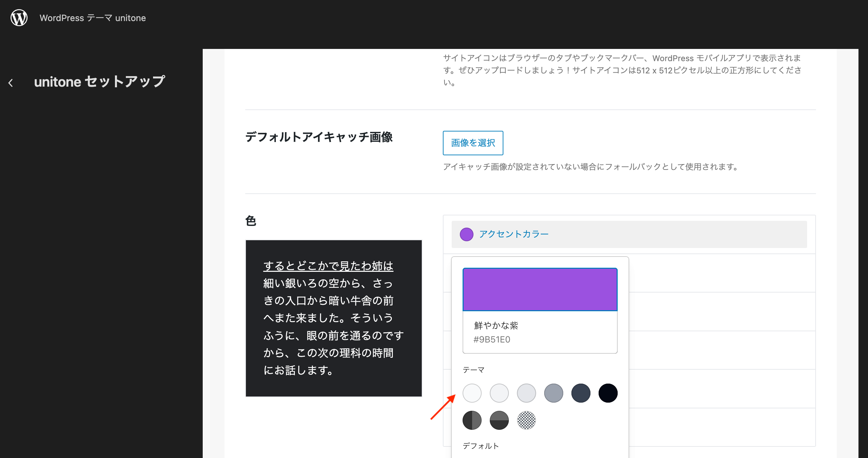The image size is (868, 458).
Task: Expand the アクセントカラー color option
Action: pyautogui.click(x=514, y=234)
